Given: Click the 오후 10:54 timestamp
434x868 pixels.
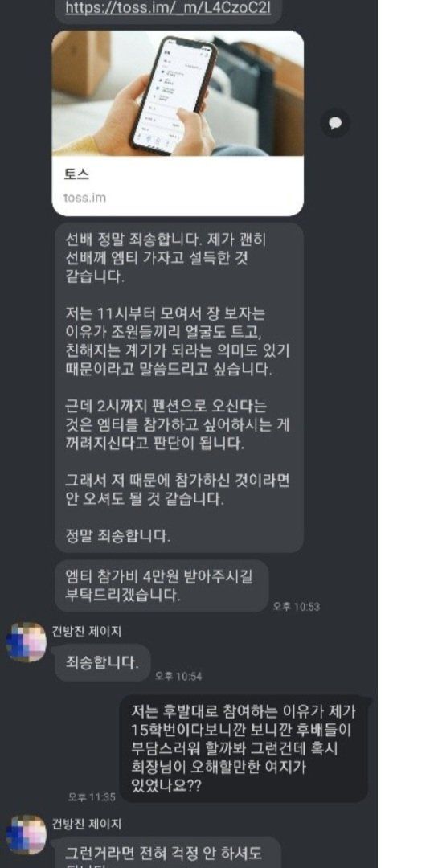Looking at the screenshot, I should 178,676.
